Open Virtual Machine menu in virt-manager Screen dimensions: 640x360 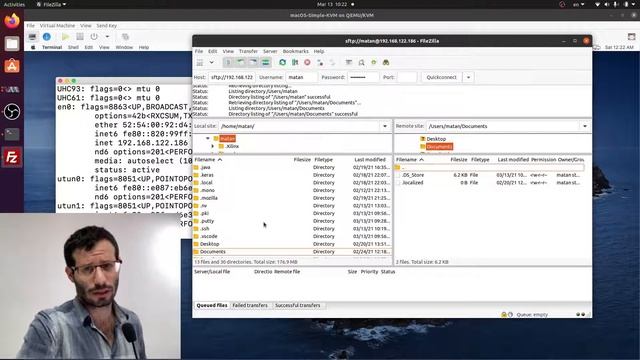click(57, 26)
